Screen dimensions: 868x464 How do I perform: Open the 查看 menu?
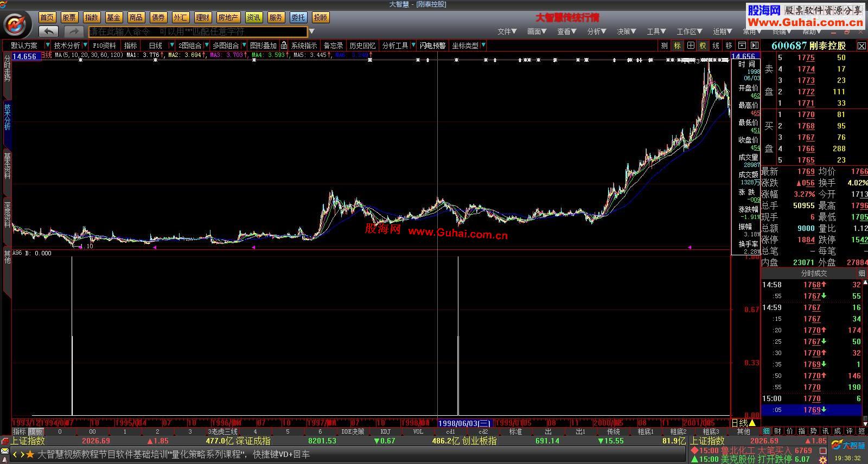point(567,31)
